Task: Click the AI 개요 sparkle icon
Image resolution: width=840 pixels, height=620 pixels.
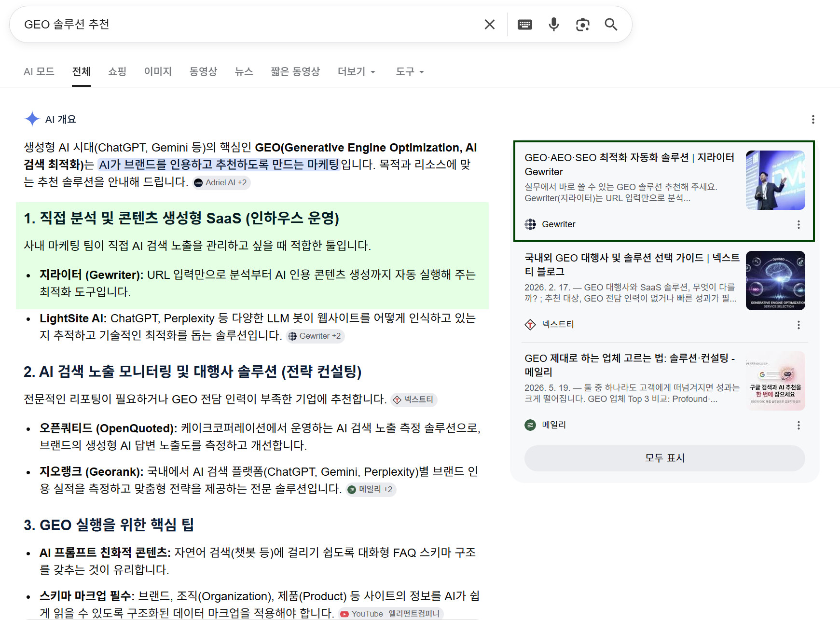Action: (32, 119)
